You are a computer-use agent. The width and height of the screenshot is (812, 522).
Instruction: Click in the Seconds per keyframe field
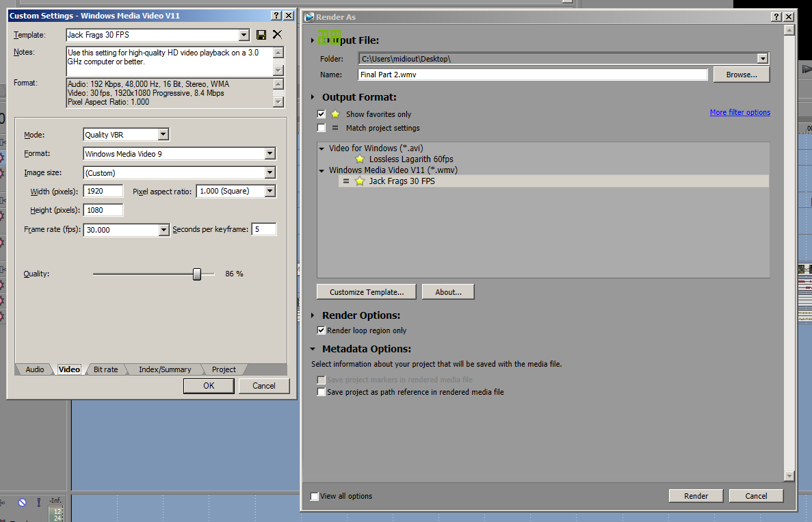(264, 229)
